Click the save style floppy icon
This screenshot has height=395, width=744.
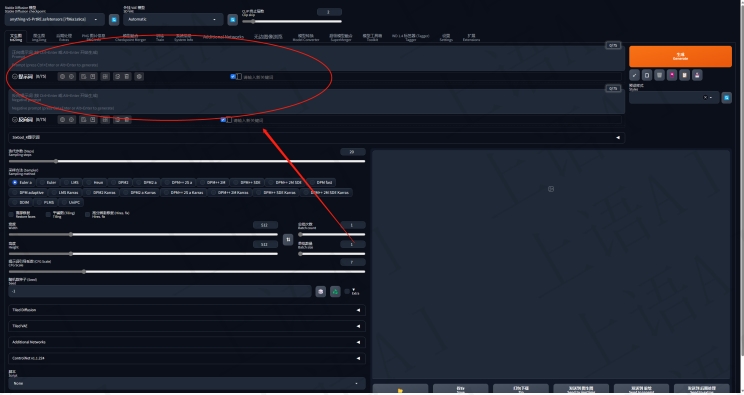[x=697, y=75]
